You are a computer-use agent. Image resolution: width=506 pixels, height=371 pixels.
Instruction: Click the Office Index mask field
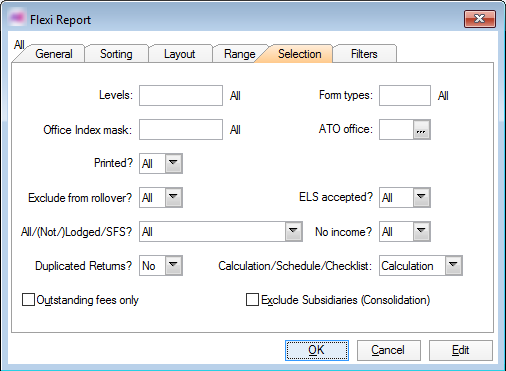(181, 130)
